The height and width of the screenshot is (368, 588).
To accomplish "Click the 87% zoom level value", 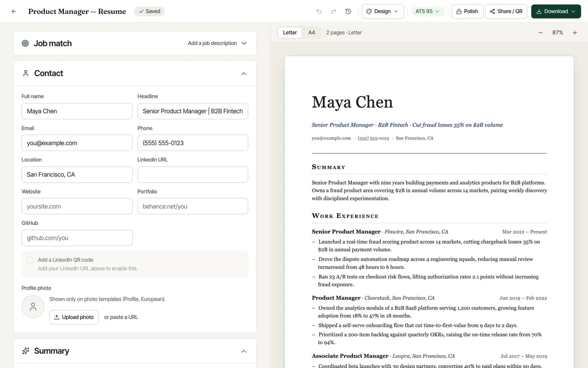I will point(558,32).
